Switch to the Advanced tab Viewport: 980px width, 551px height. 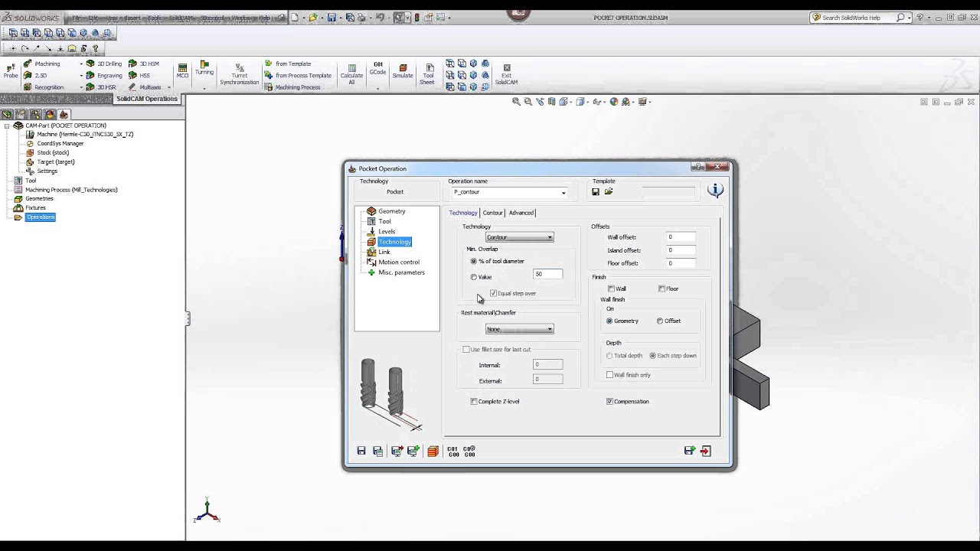(521, 213)
